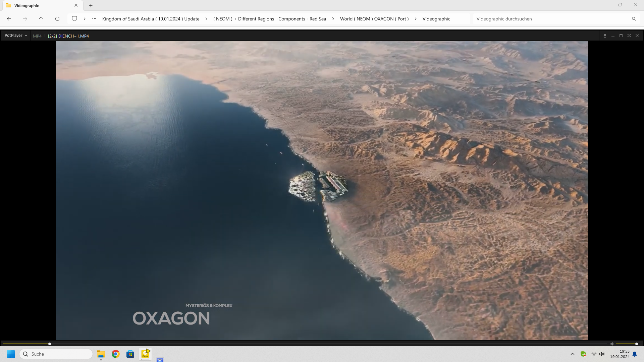644x362 pixels.
Task: Show hidden breadcrumb path via ellipsis
Action: pos(94,19)
